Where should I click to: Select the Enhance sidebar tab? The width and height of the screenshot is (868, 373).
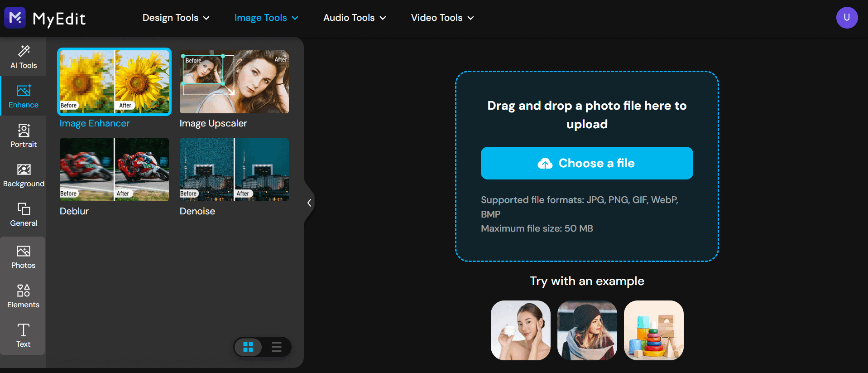point(24,96)
